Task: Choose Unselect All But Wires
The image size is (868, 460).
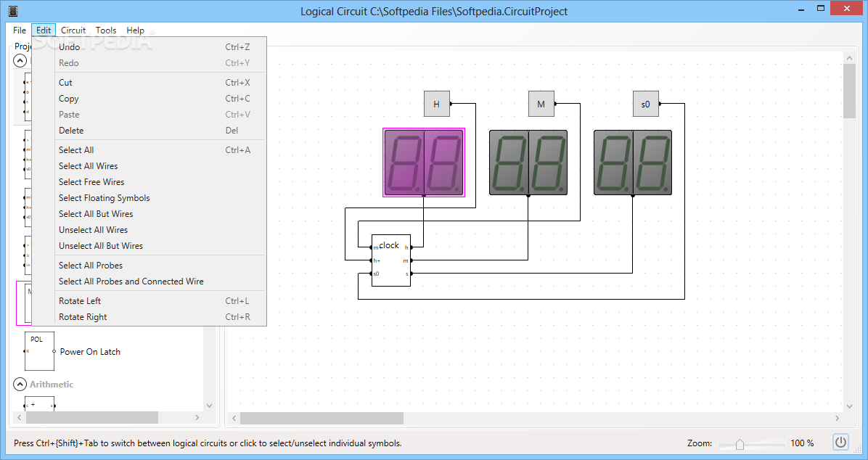Action: pos(150,246)
